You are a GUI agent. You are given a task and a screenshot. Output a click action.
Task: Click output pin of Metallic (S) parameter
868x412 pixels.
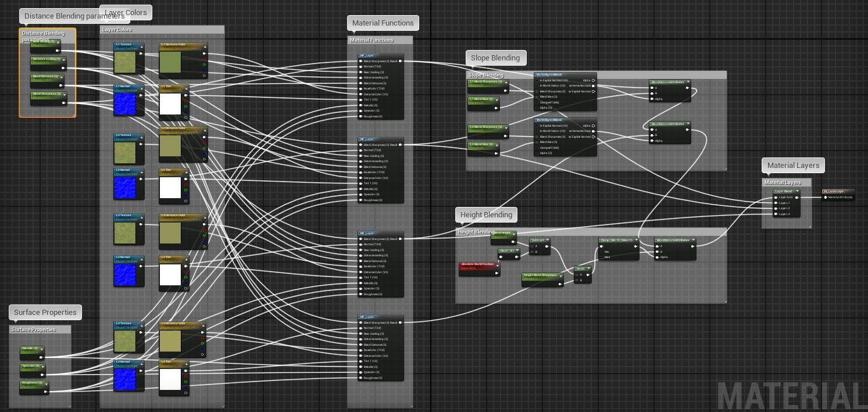41,357
